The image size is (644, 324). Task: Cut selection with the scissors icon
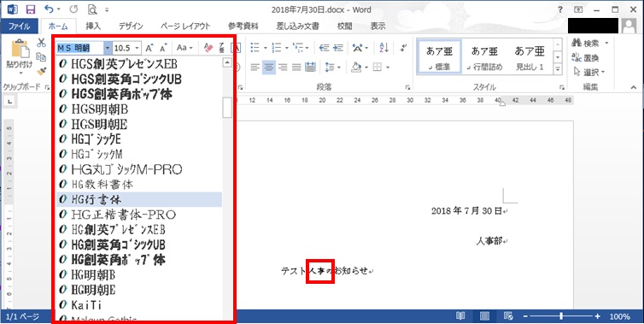coord(41,43)
